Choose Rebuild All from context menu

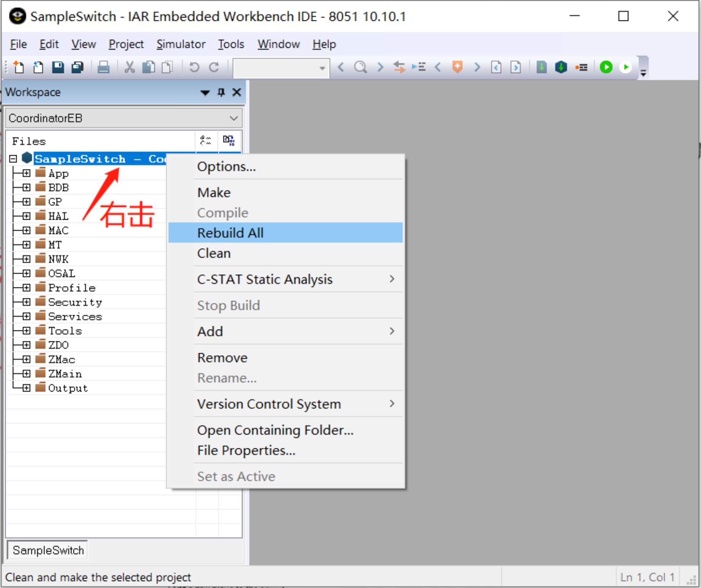[x=230, y=233]
